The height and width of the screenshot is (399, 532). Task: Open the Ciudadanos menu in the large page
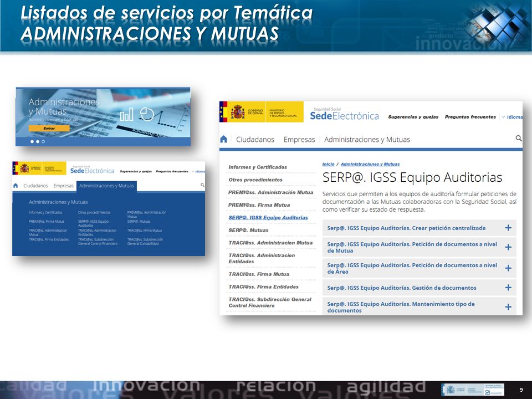point(255,140)
